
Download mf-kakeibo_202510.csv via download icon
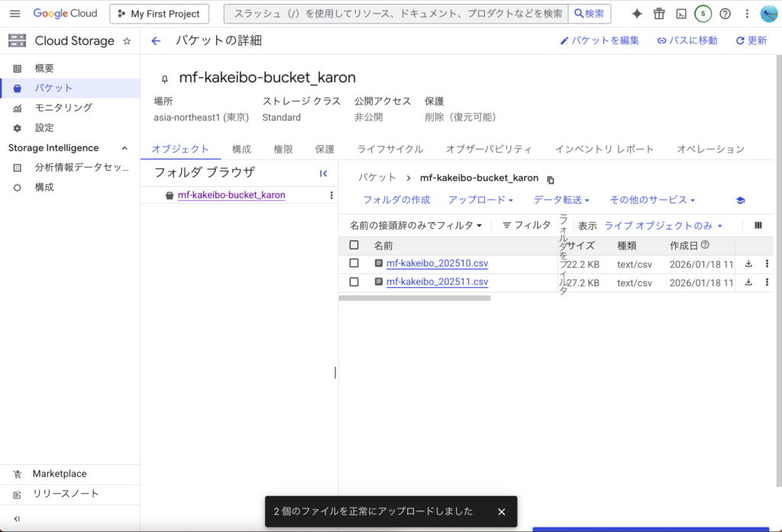click(748, 263)
